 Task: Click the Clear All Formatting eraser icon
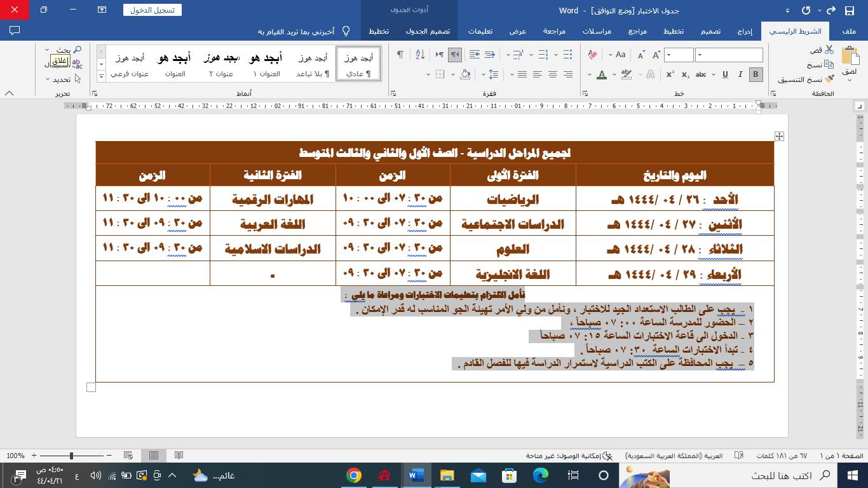[x=592, y=55]
